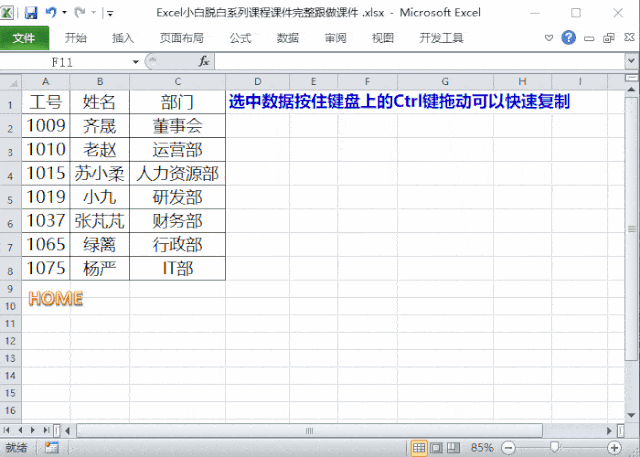Viewport: 640px width, 457px height.
Task: Click the Undo arrow icon
Action: [51, 13]
